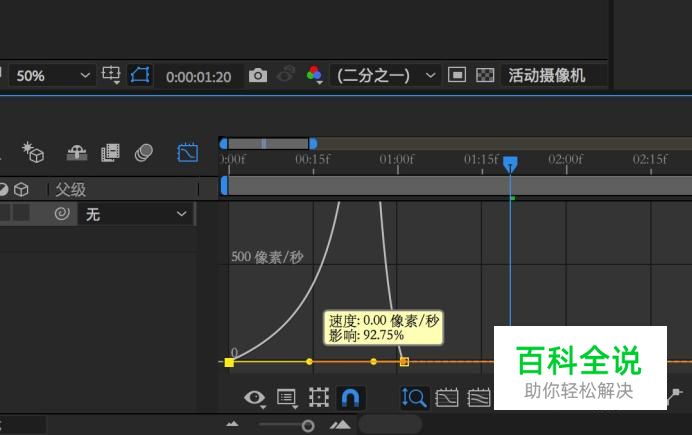Enable frame blending icon

(x=110, y=153)
